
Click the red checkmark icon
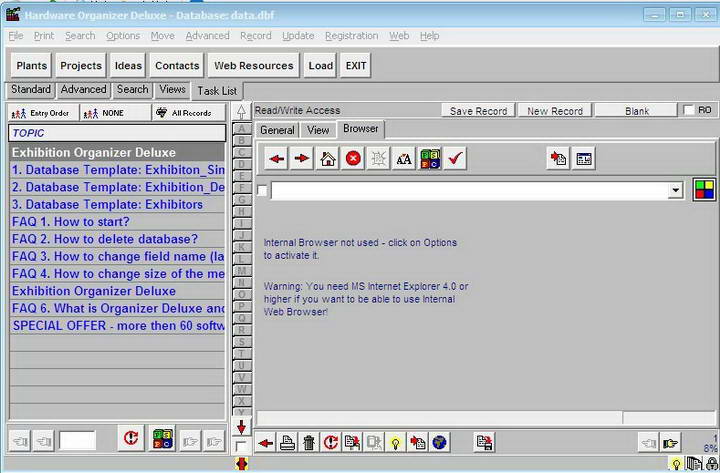tap(455, 159)
